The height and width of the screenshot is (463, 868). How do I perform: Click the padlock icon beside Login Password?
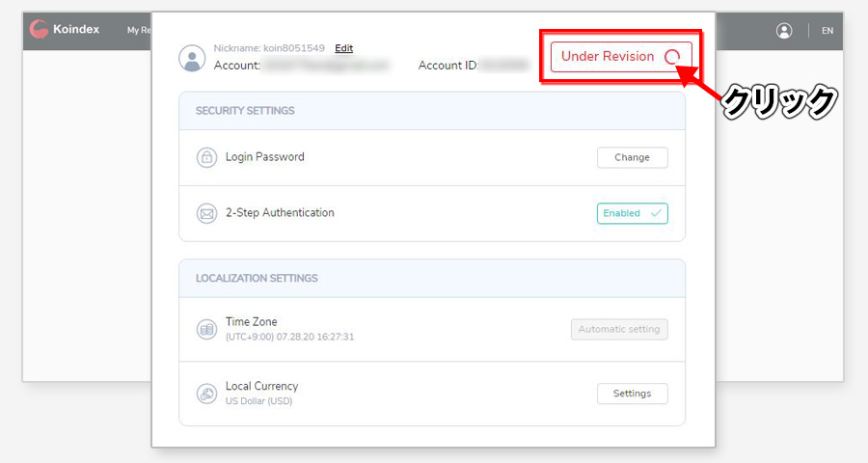coord(206,157)
